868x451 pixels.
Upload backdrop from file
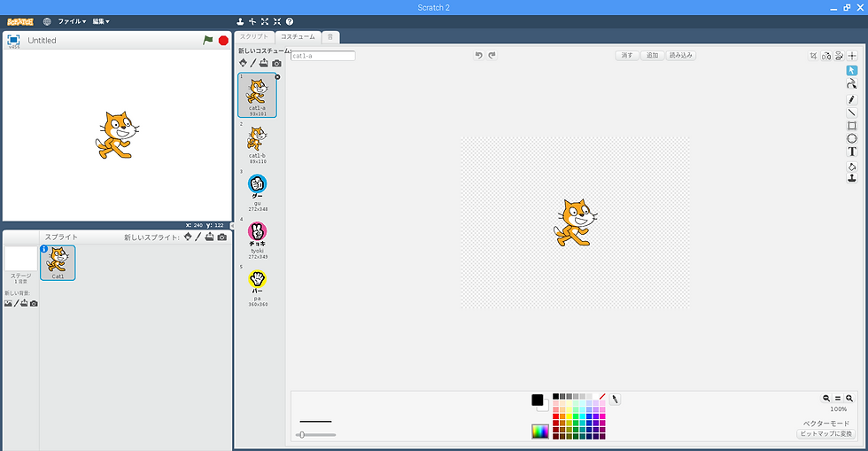coord(25,303)
